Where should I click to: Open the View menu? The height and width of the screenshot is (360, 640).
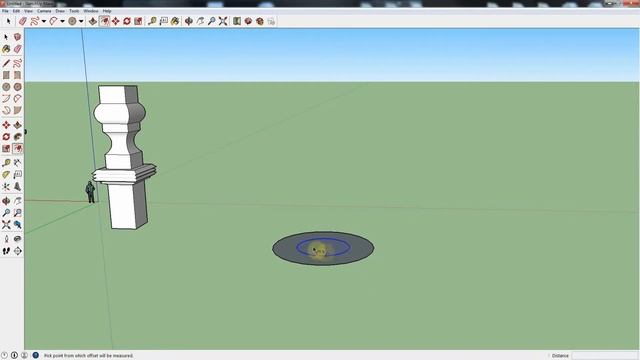[x=29, y=11]
